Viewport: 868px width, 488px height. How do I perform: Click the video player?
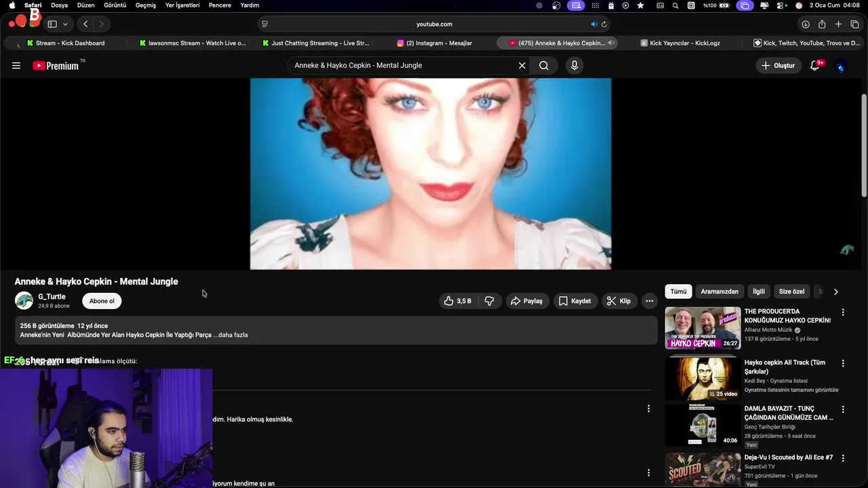(x=431, y=174)
